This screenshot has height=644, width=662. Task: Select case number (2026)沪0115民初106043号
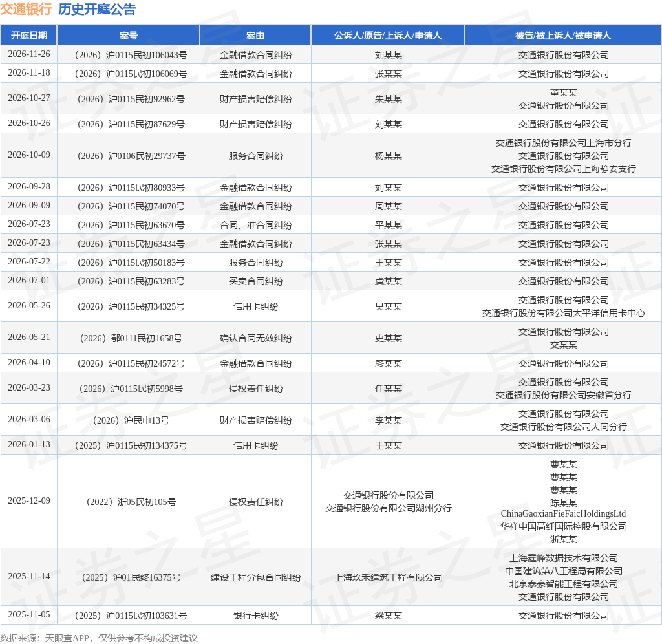(131, 55)
